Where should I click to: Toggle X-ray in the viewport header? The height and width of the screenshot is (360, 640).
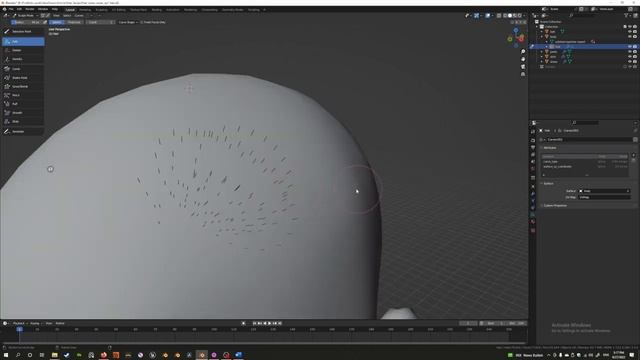click(499, 16)
